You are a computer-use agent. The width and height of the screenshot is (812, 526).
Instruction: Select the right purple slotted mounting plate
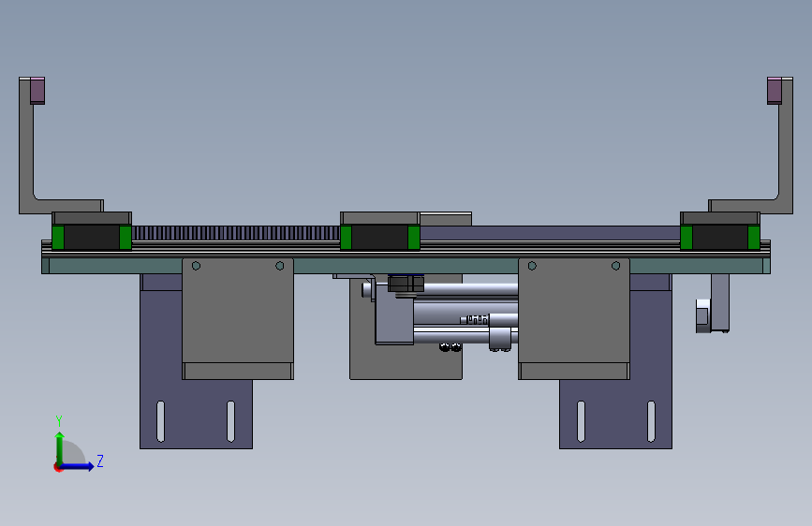615,415
